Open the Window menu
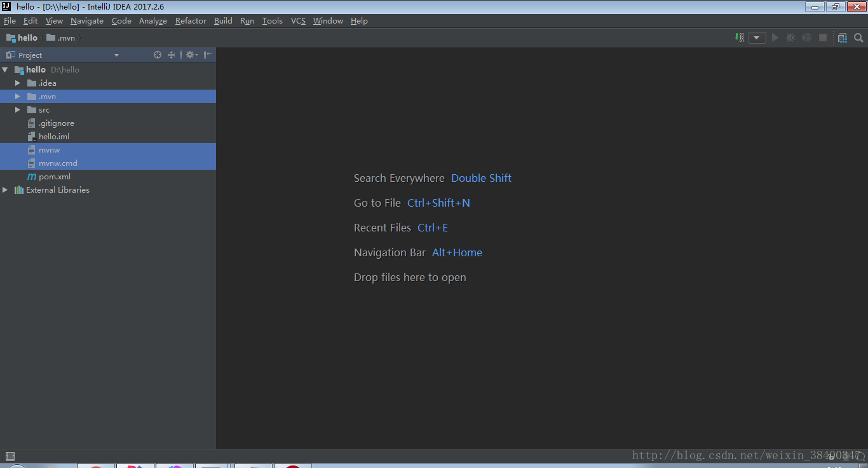The width and height of the screenshot is (868, 468). point(328,20)
